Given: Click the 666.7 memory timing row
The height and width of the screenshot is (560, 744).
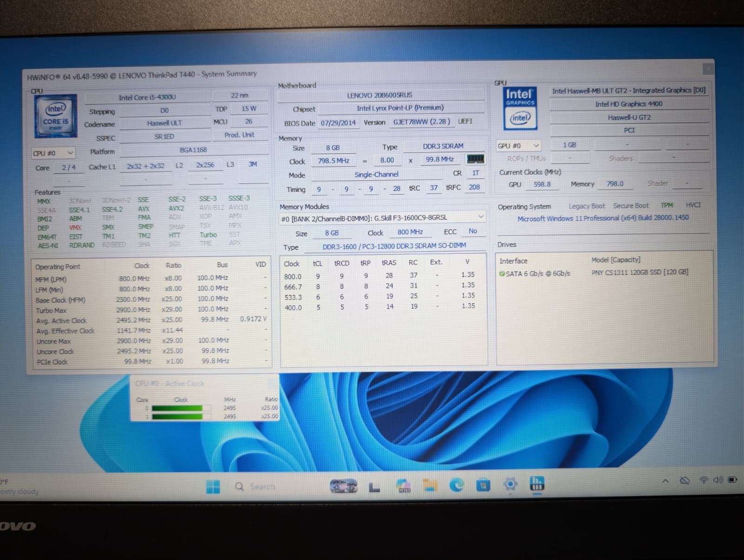Looking at the screenshot, I should pos(384,286).
